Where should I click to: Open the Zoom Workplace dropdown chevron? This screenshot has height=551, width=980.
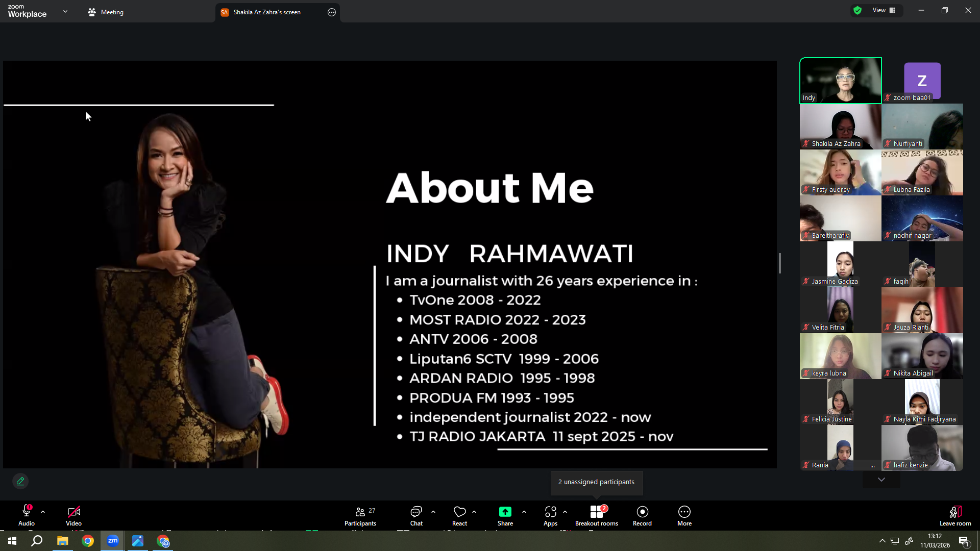click(x=65, y=11)
